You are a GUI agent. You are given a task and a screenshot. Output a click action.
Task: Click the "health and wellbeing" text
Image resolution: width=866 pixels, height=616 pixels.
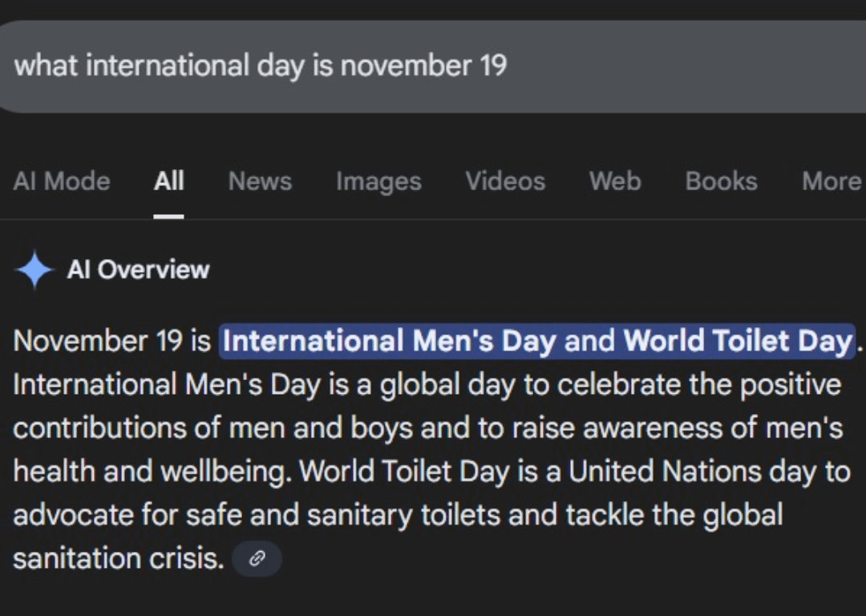click(x=152, y=472)
